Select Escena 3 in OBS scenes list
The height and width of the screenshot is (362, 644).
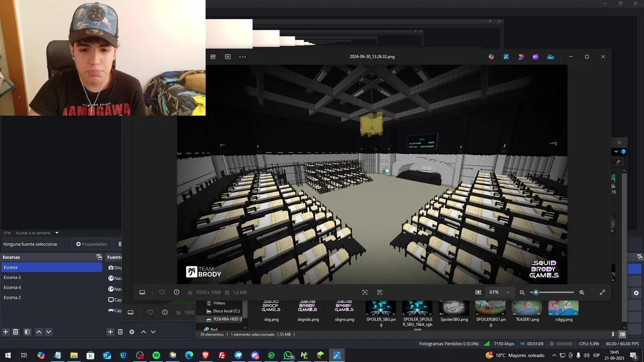pyautogui.click(x=51, y=278)
